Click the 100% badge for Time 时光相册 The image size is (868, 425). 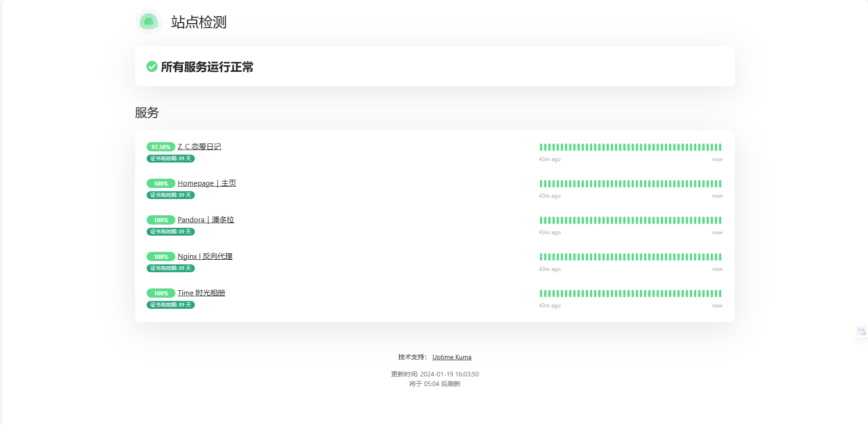161,293
